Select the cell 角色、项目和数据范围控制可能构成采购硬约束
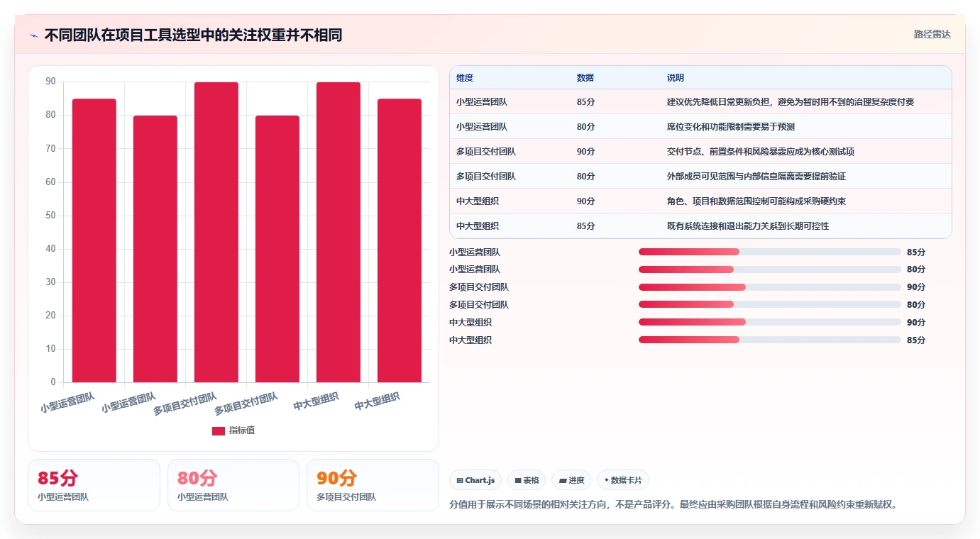This screenshot has height=539, width=980. coord(756,201)
